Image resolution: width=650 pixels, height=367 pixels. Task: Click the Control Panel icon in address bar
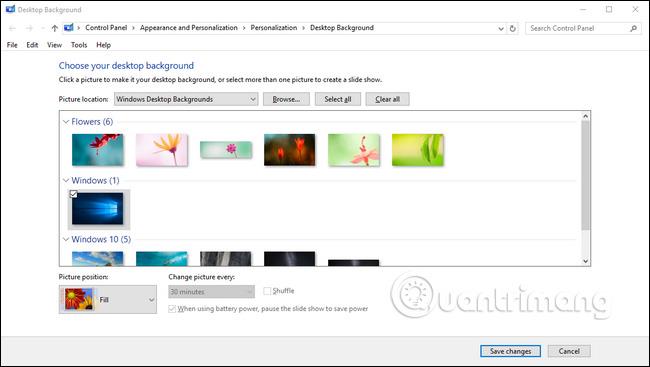pos(69,28)
